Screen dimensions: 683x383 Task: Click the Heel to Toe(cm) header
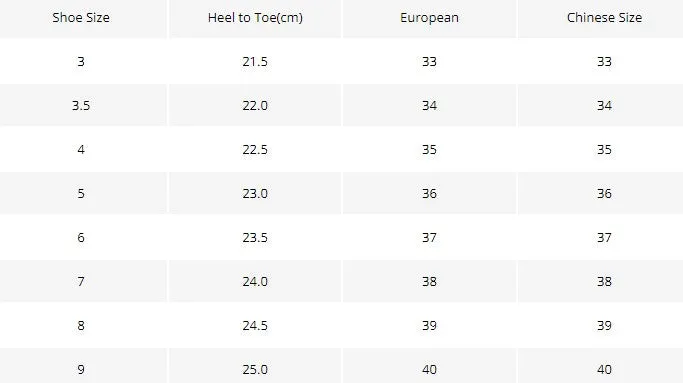(255, 17)
